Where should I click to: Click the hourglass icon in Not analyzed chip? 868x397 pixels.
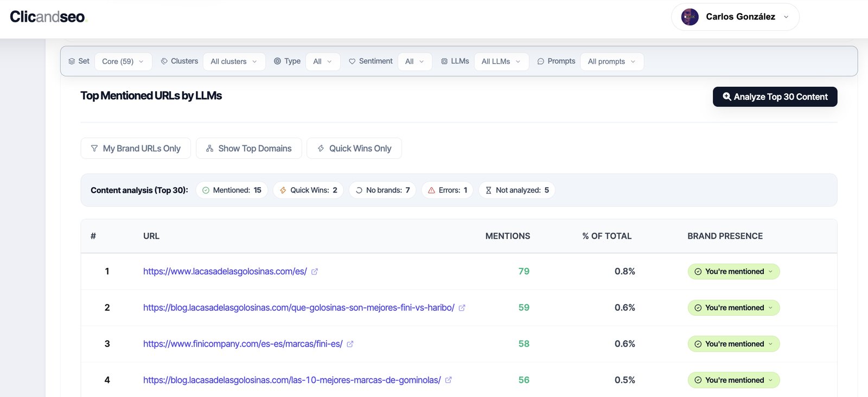488,190
